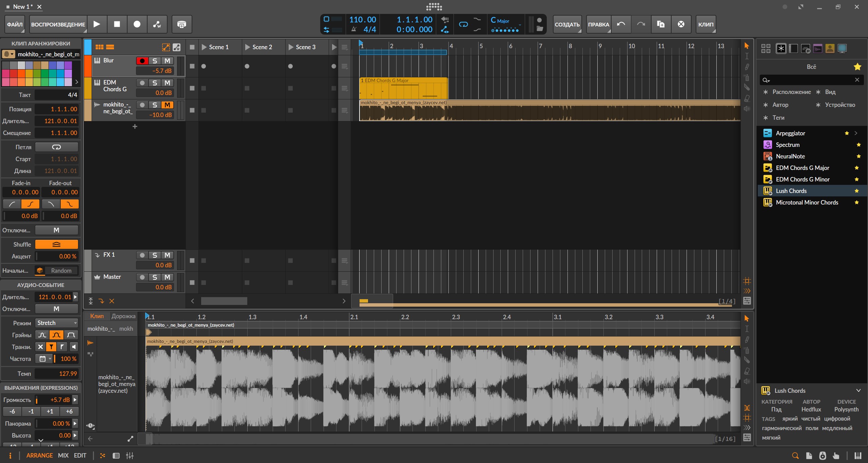Click the redo arrow icon
The image size is (868, 463).
[641, 24]
